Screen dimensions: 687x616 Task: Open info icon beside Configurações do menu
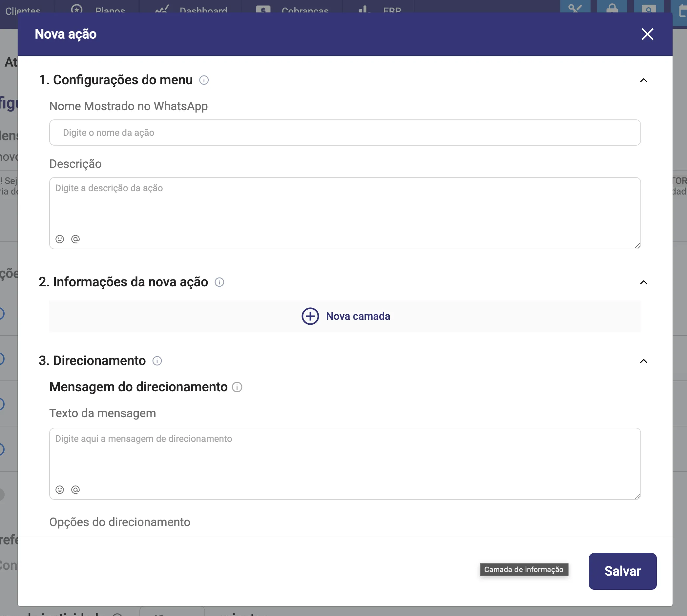pyautogui.click(x=204, y=80)
